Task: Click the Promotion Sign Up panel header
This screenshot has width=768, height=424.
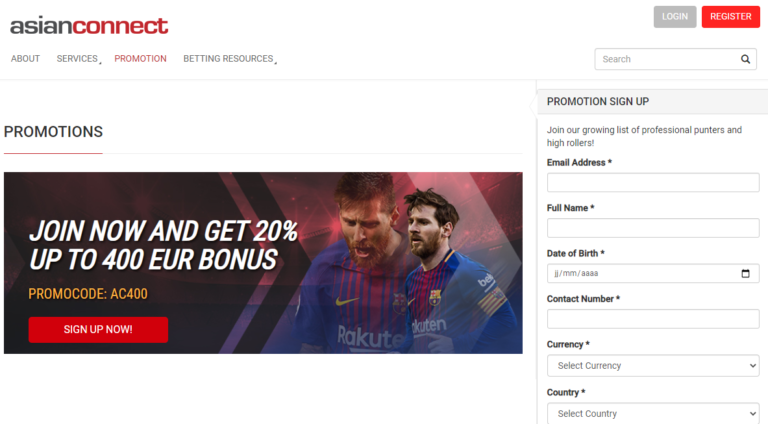Action: click(x=652, y=101)
